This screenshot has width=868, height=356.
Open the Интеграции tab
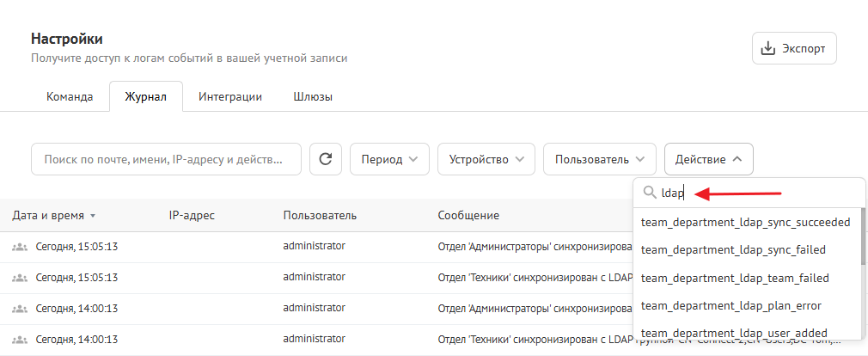click(230, 97)
